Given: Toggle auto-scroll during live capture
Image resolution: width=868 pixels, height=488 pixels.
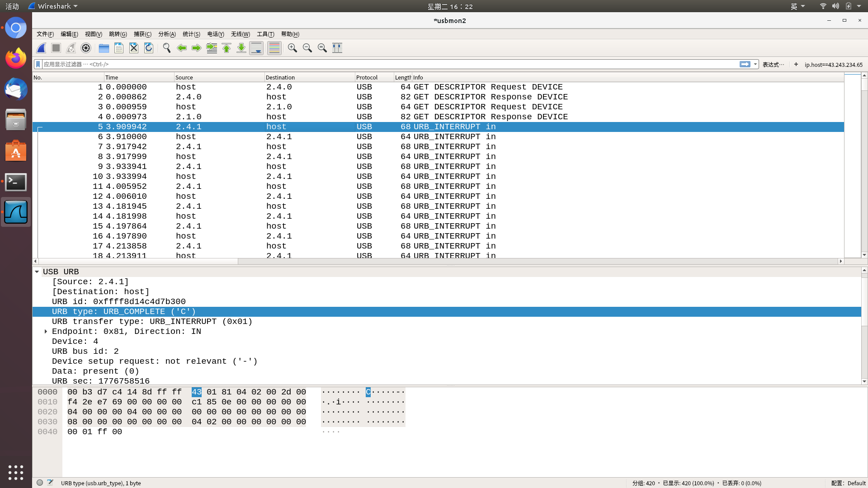Looking at the screenshot, I should coord(256,48).
